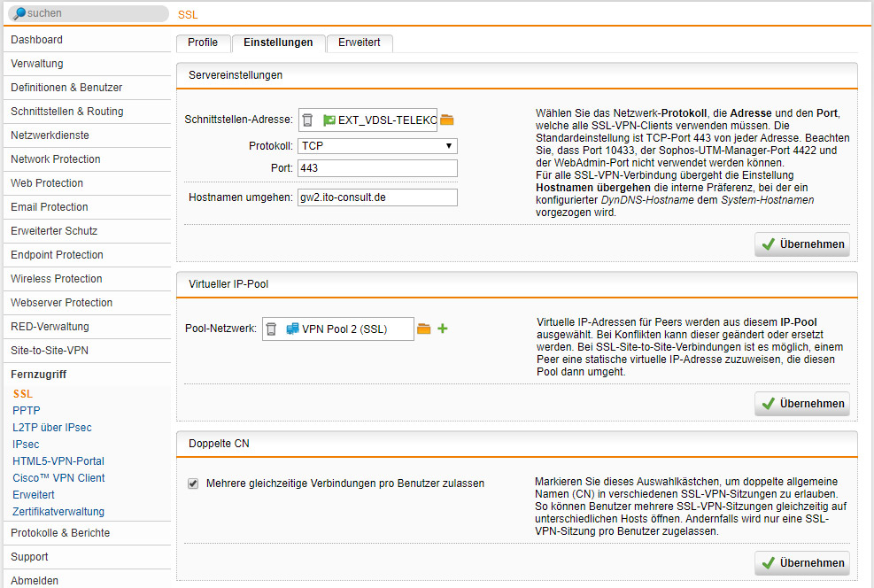Open the Fernzugriff section
Image resolution: width=874 pixels, height=588 pixels.
coord(41,375)
